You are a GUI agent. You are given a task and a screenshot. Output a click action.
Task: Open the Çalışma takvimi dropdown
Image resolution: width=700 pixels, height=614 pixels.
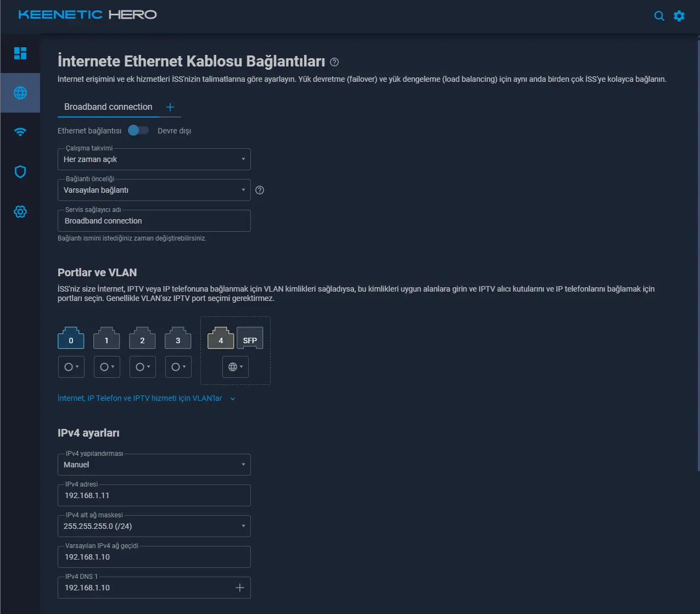click(x=154, y=159)
